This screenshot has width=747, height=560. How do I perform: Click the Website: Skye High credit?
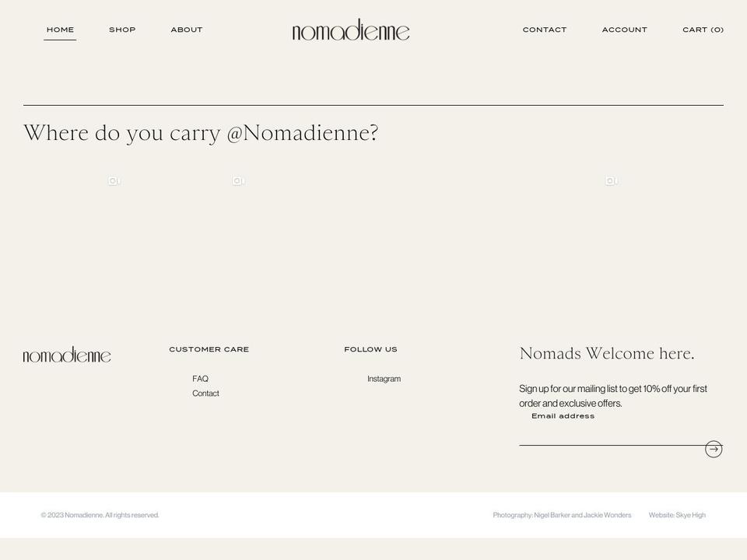[677, 515]
